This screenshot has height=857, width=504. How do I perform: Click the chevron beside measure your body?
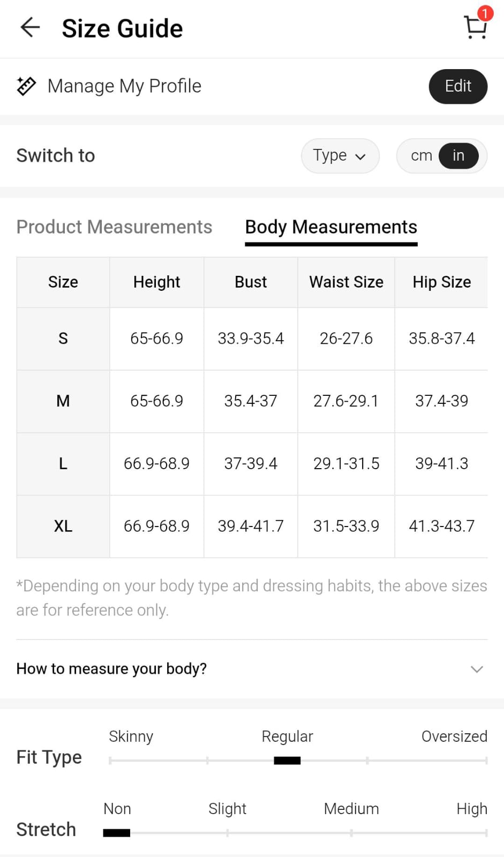pos(476,669)
